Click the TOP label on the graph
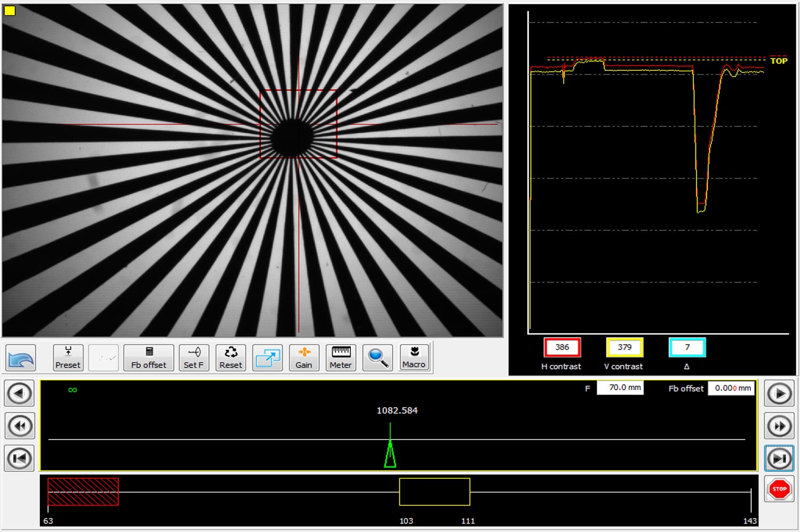This screenshot has height=532, width=800. tap(779, 61)
